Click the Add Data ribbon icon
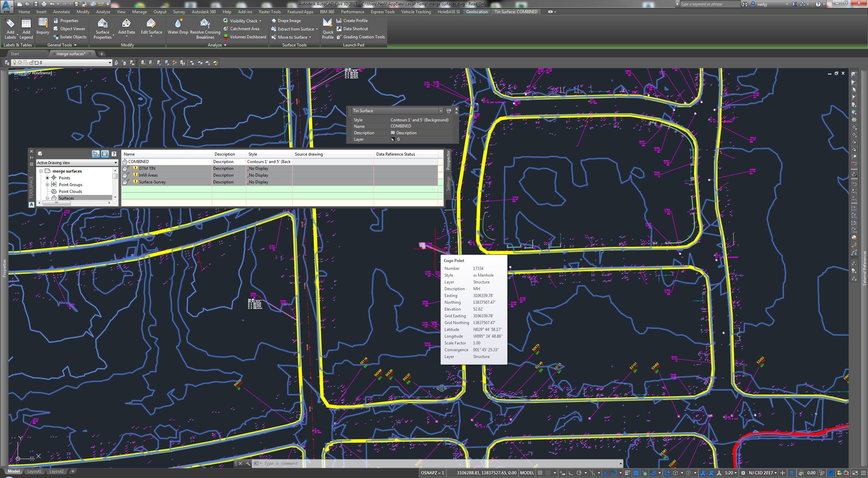The image size is (868, 478). [x=126, y=27]
